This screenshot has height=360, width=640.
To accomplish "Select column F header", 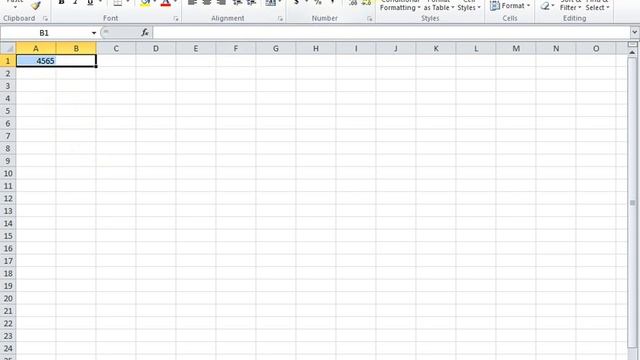I will 236,49.
